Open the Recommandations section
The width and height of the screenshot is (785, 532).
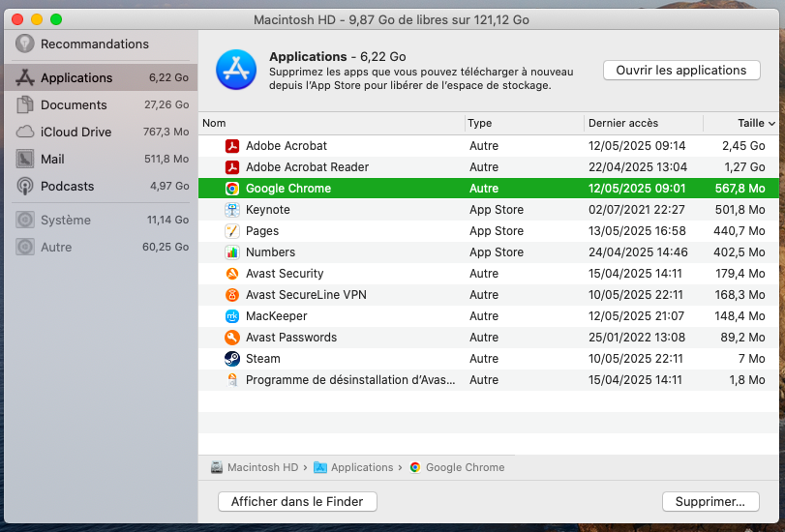click(101, 44)
